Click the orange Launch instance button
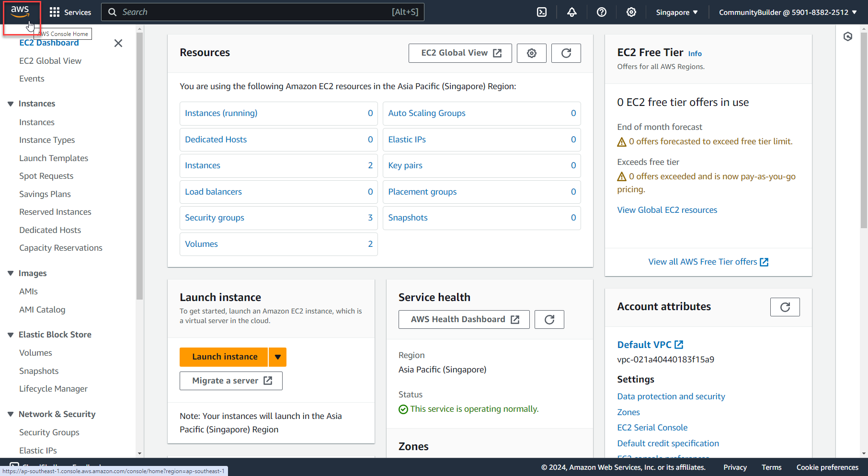The height and width of the screenshot is (476, 868). (224, 357)
